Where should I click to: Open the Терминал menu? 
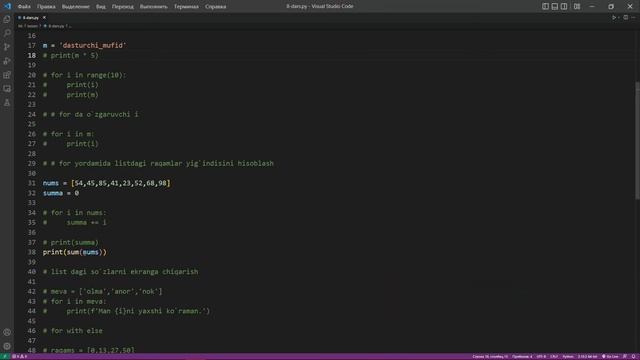(x=186, y=7)
